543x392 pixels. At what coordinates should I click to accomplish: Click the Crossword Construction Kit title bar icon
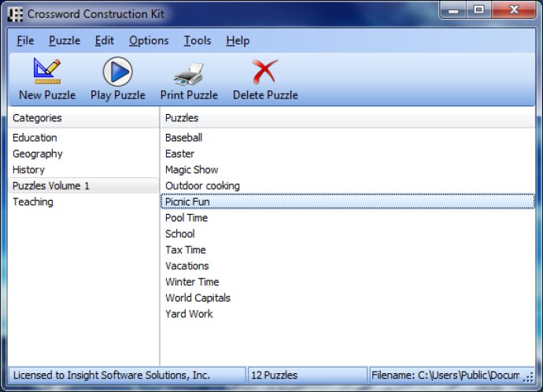tap(15, 14)
